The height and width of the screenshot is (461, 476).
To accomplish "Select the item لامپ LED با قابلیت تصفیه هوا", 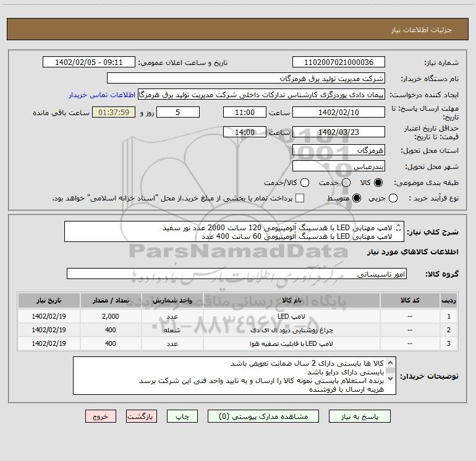I will pos(291,343).
